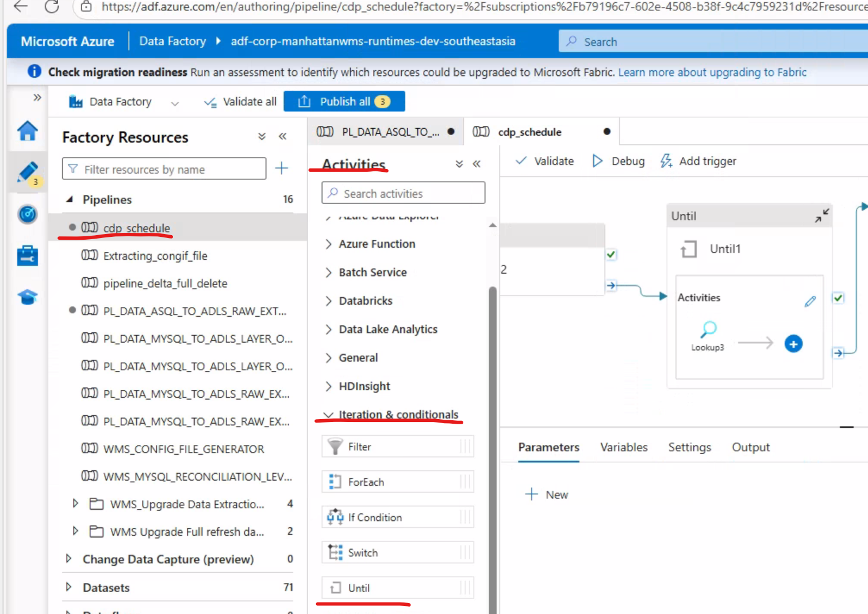Edit Until activities with pencil icon

pyautogui.click(x=811, y=301)
